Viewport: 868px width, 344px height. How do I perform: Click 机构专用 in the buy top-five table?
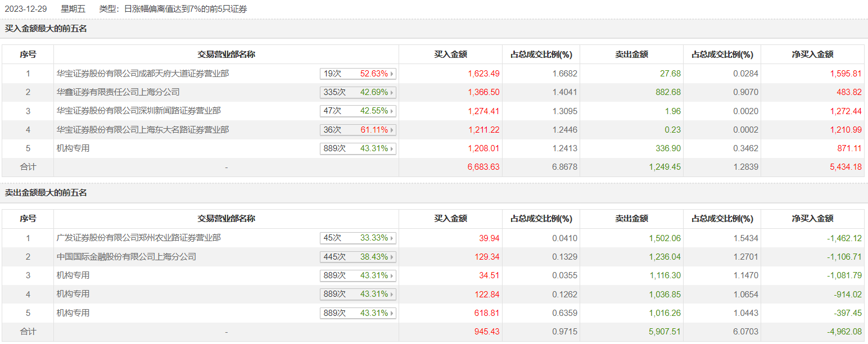[73, 148]
